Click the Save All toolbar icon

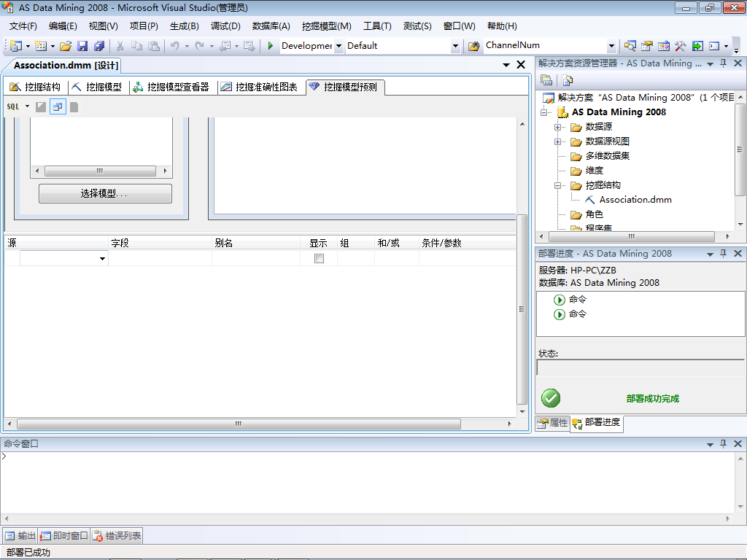pyautogui.click(x=99, y=46)
